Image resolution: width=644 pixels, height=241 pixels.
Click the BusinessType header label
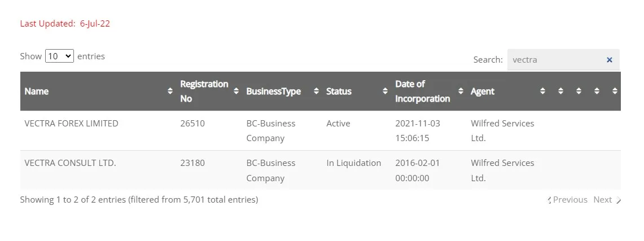click(x=274, y=91)
